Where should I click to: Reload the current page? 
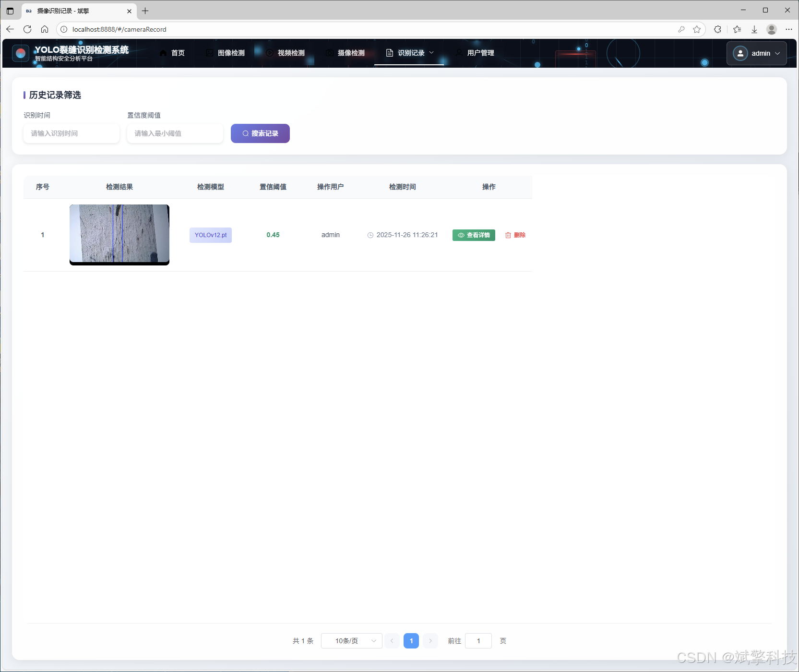click(27, 29)
